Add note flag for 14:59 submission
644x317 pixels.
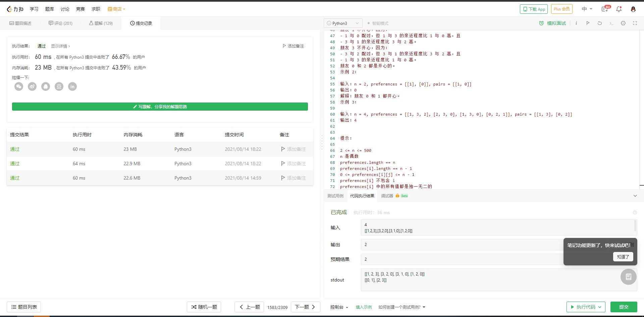click(x=293, y=178)
